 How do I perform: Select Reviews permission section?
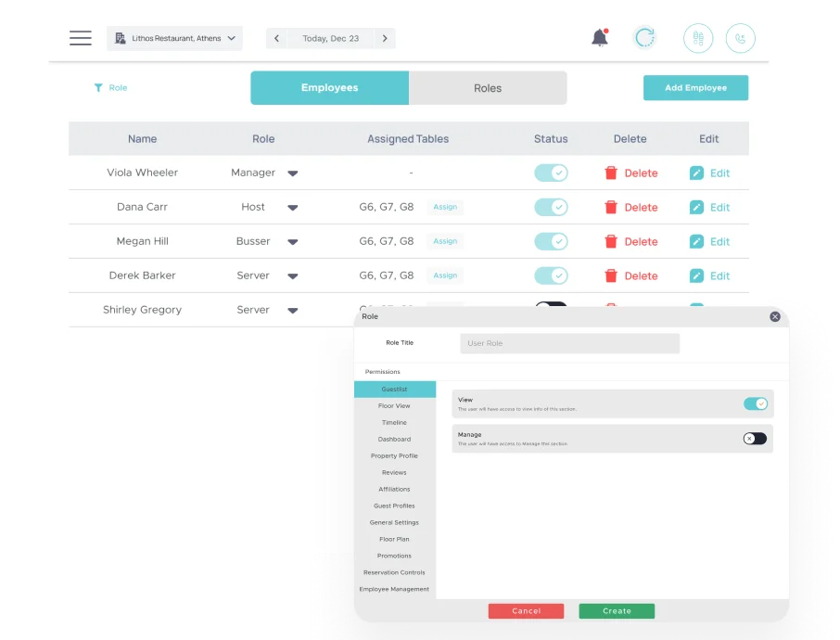tap(395, 472)
